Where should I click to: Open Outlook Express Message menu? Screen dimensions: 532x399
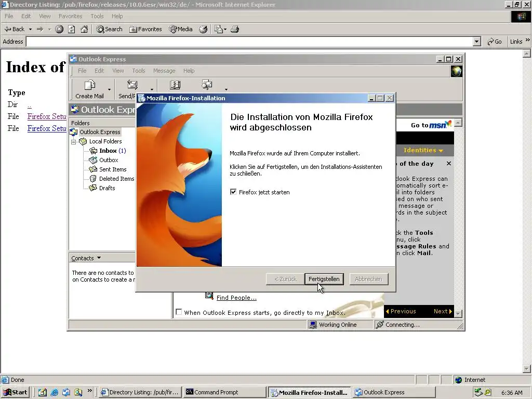click(x=164, y=71)
